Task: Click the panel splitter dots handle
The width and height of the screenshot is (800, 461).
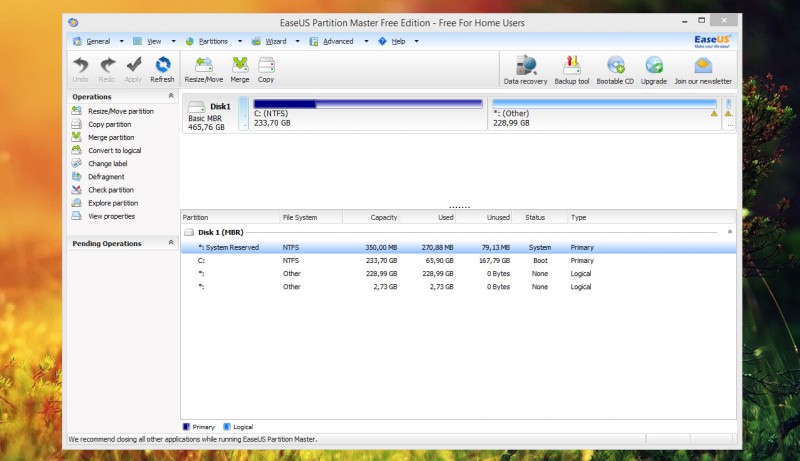Action: [x=459, y=207]
